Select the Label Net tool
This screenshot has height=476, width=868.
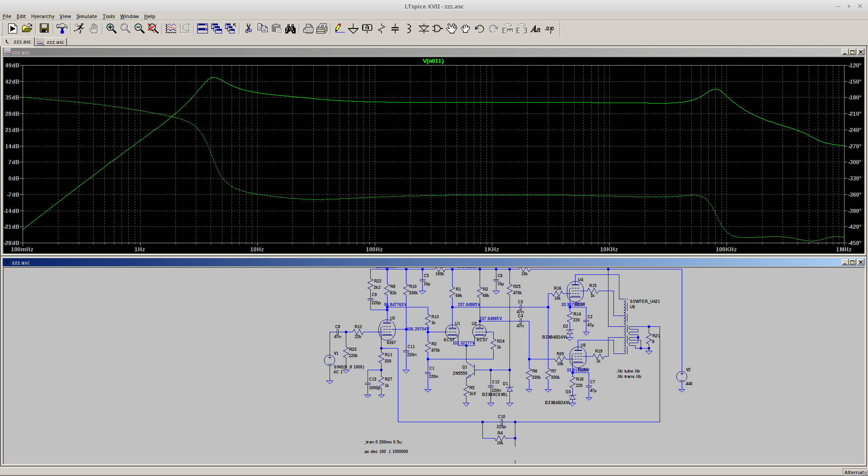[x=367, y=29]
